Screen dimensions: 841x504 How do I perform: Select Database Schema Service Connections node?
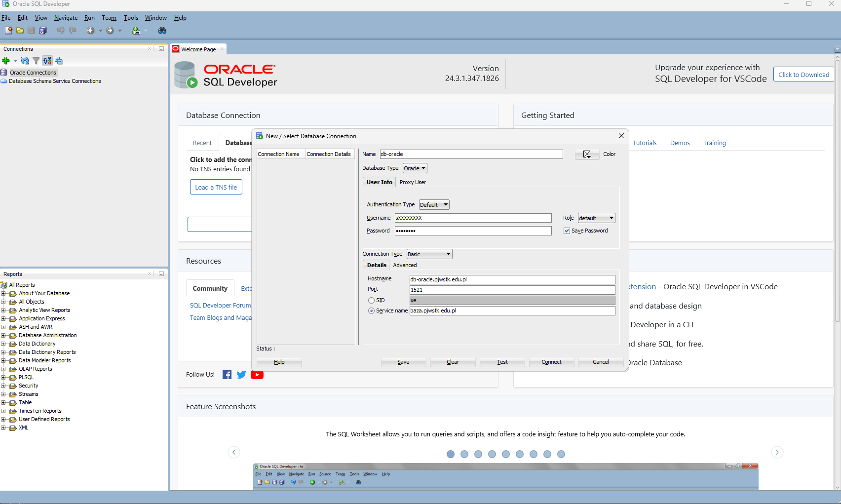(55, 81)
